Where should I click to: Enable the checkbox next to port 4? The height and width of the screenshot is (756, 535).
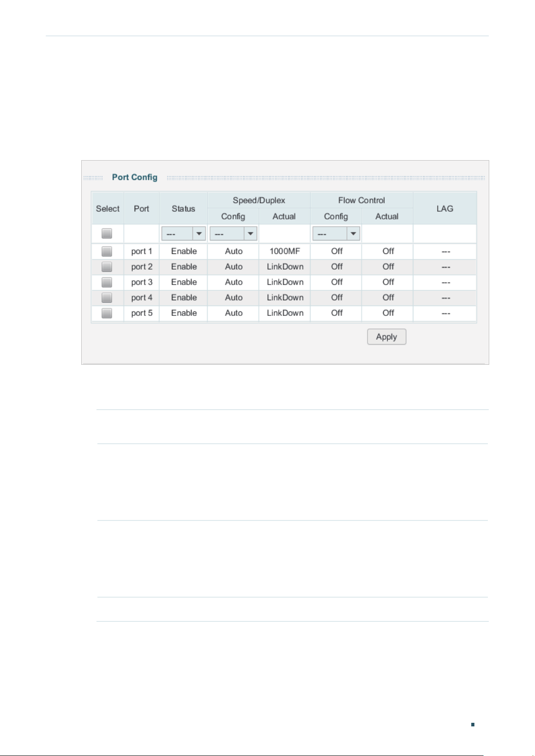click(107, 297)
